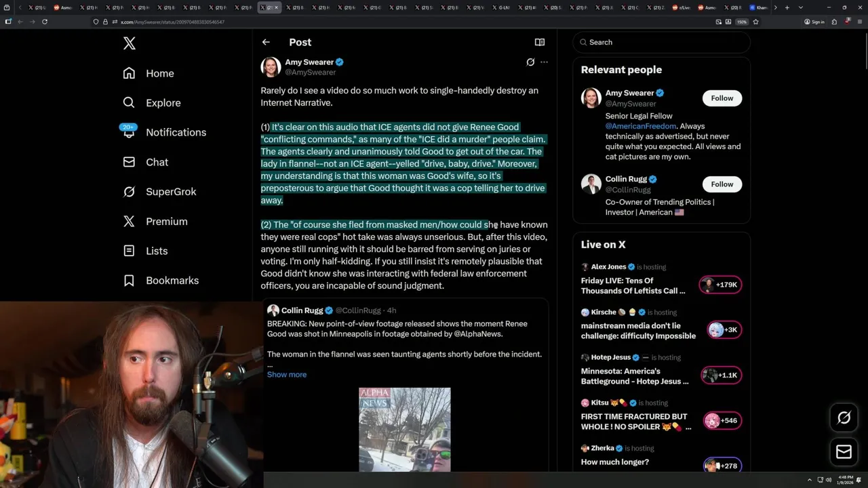Open Lists from the sidebar

(x=145, y=251)
